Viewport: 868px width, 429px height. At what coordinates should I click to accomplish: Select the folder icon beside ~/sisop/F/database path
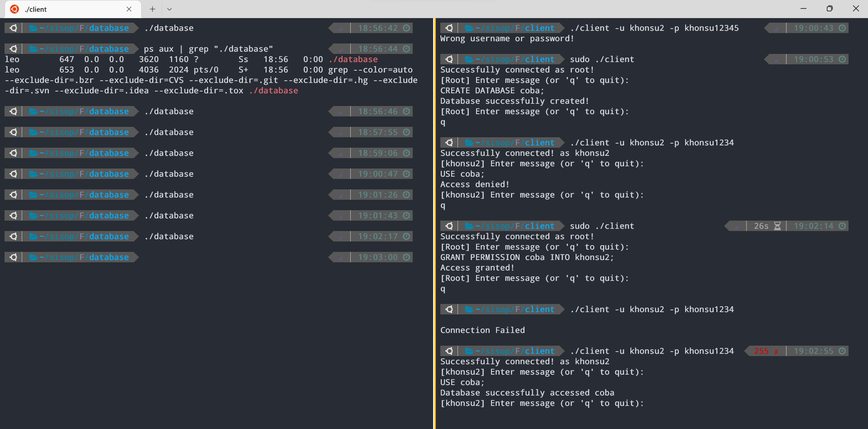34,28
